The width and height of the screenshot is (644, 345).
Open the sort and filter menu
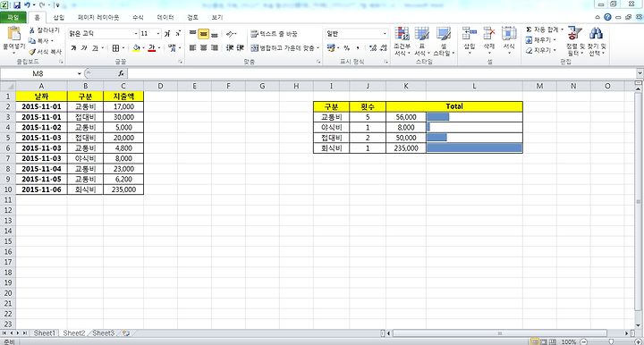pyautogui.click(x=575, y=41)
